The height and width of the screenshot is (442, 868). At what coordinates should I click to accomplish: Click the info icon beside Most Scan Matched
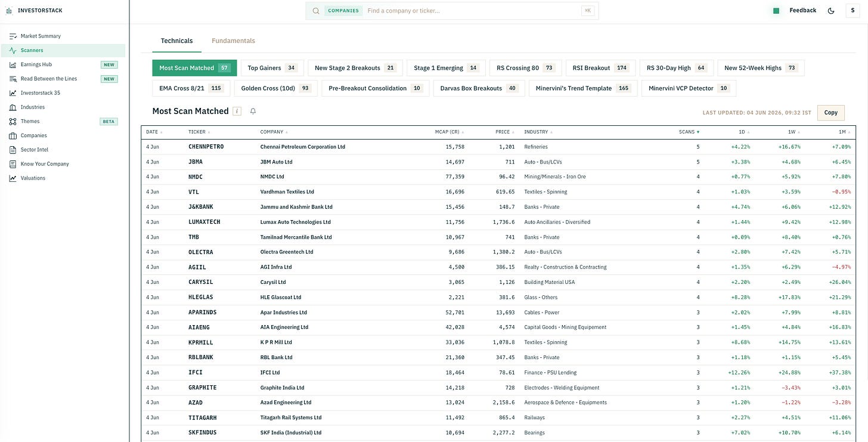[x=237, y=111]
